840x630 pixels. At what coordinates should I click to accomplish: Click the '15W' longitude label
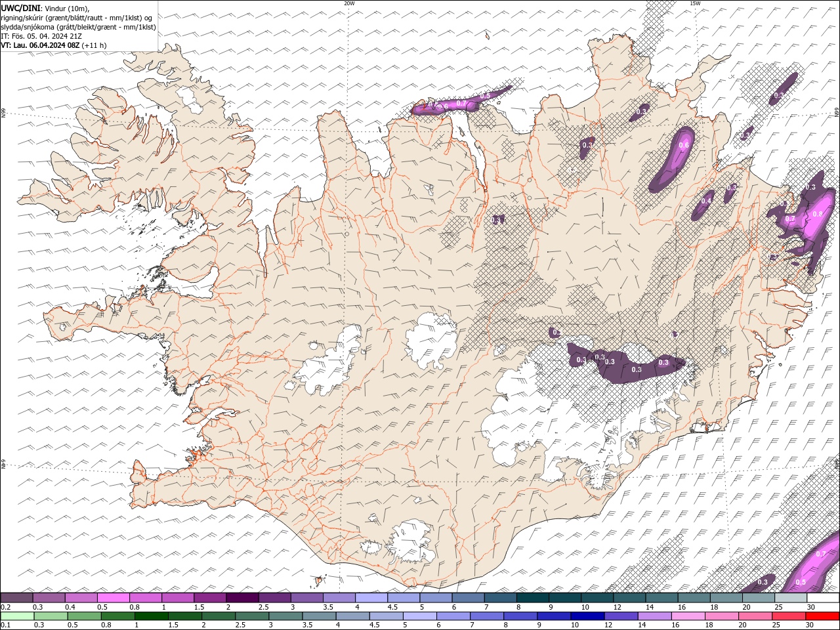click(695, 3)
